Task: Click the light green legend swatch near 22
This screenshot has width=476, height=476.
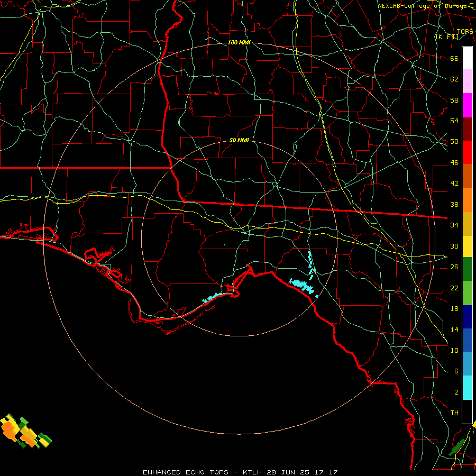Action: [x=467, y=293]
